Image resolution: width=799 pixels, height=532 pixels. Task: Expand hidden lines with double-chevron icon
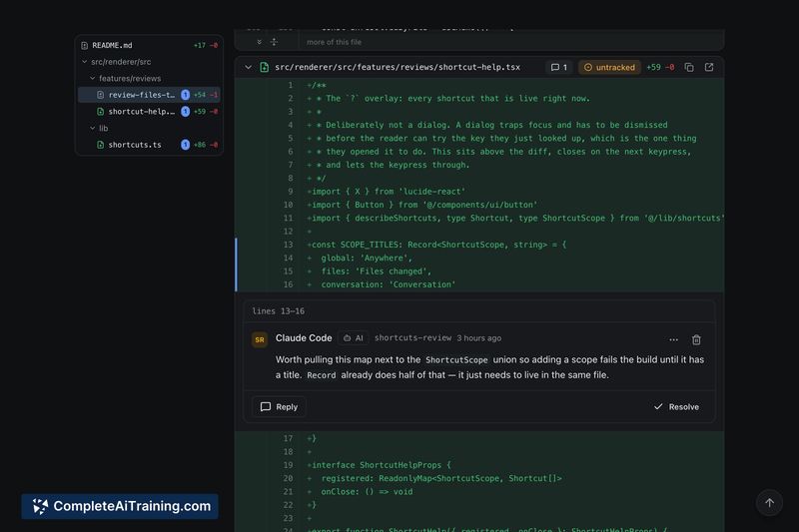[x=260, y=42]
